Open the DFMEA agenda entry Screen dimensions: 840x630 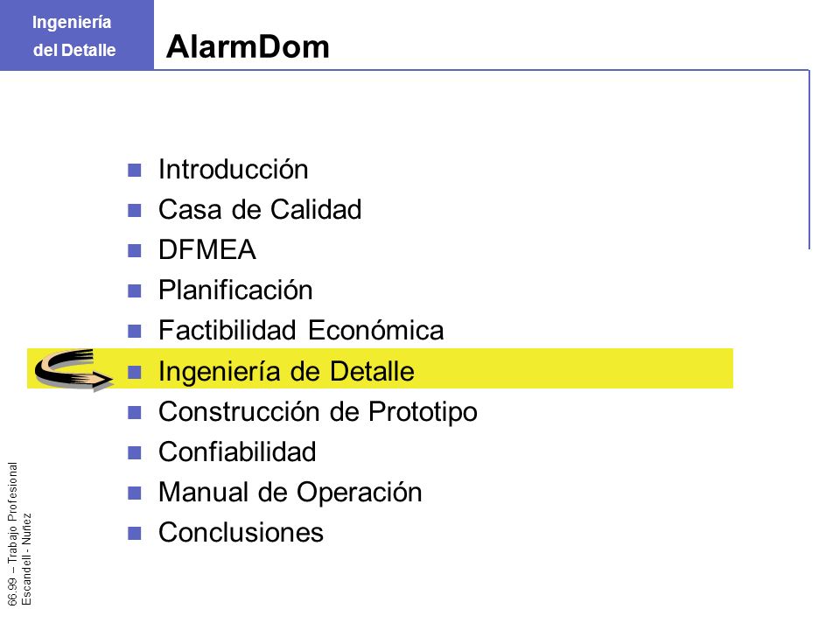point(207,250)
